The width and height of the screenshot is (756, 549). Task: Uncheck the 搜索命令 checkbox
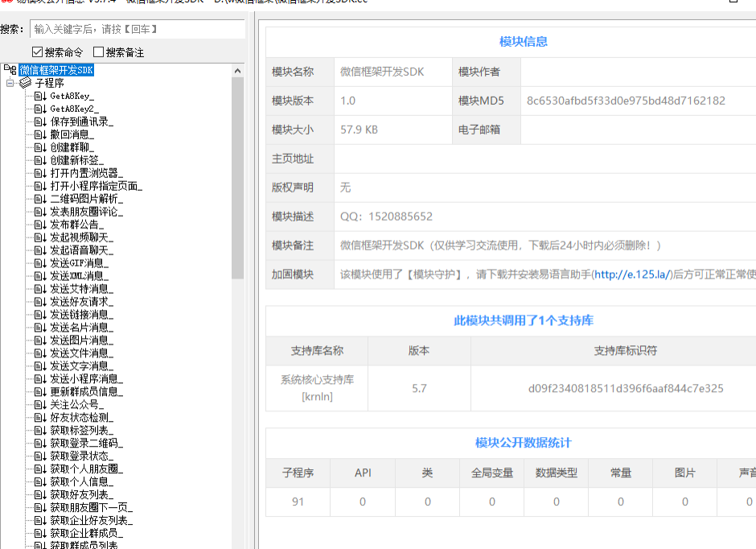tap(37, 52)
